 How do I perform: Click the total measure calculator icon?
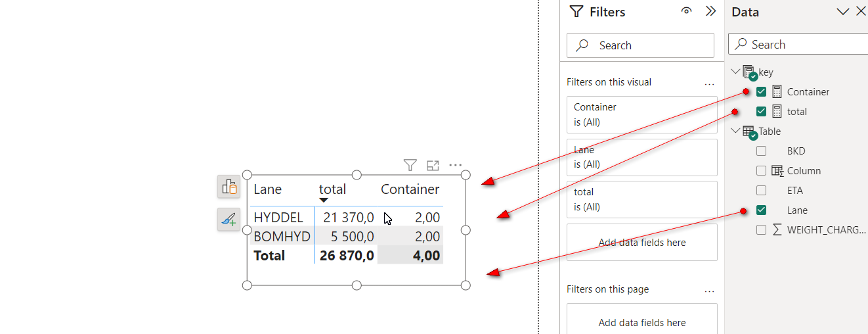pos(777,111)
